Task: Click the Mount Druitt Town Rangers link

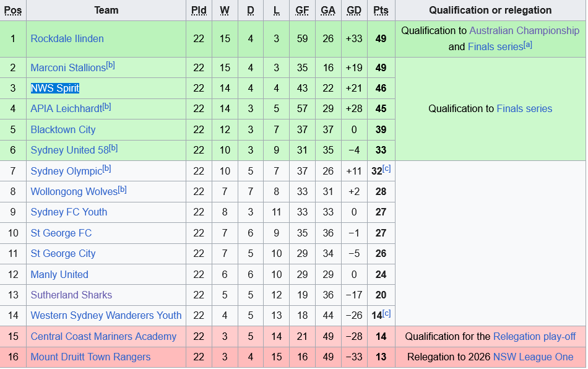Action: click(x=90, y=357)
